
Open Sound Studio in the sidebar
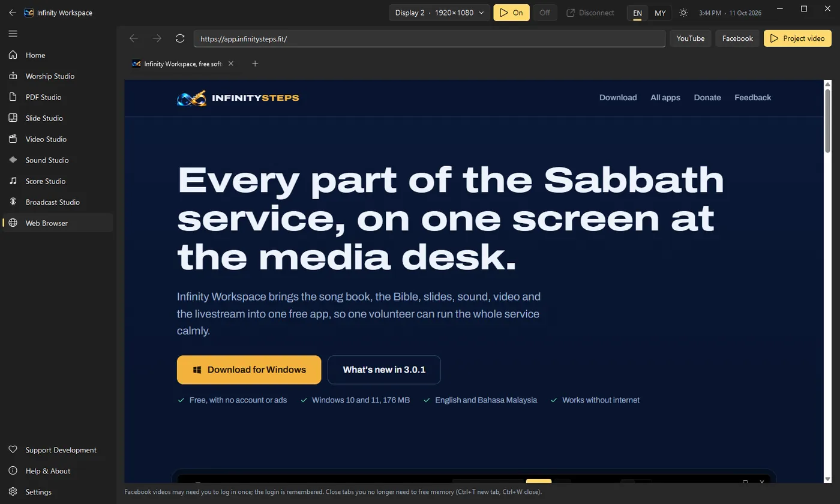[58, 160]
